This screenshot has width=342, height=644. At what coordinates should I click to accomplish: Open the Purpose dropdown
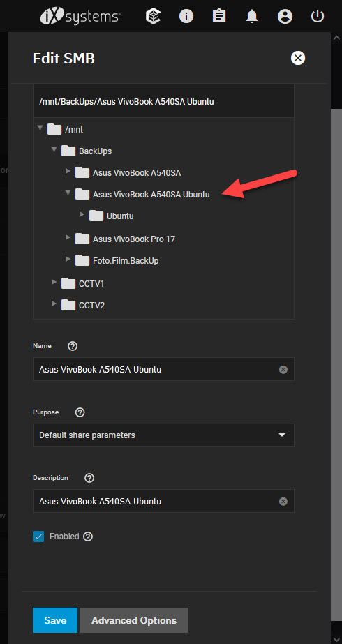pos(163,435)
